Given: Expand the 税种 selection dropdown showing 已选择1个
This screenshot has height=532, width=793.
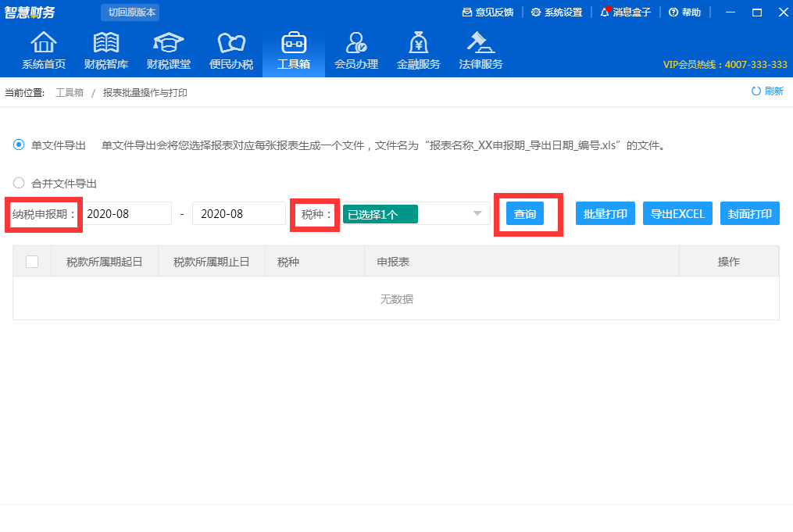Looking at the screenshot, I should click(x=416, y=212).
